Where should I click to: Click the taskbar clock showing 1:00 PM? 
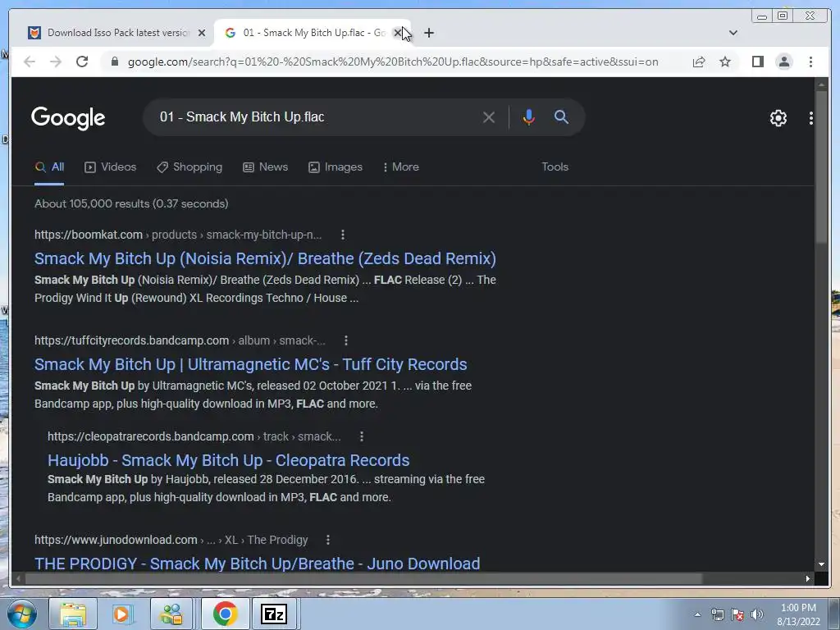(x=798, y=614)
